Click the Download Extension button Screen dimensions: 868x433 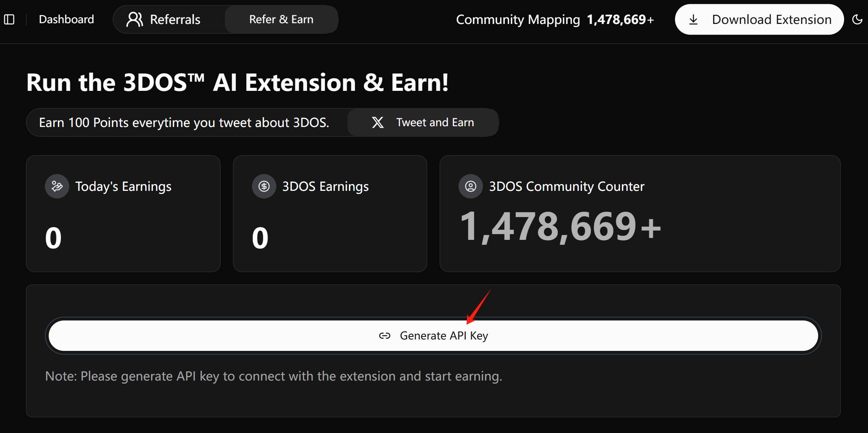click(759, 19)
